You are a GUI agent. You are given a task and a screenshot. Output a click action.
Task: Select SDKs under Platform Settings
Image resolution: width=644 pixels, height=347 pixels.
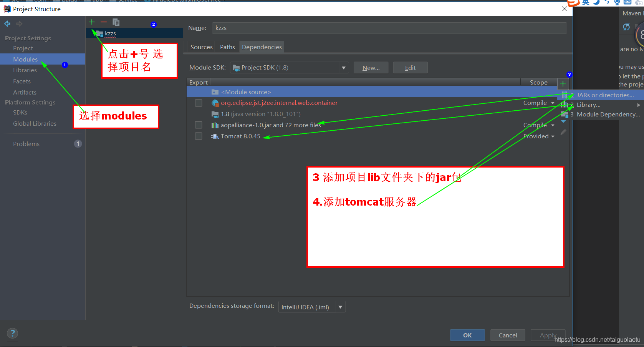pyautogui.click(x=20, y=113)
